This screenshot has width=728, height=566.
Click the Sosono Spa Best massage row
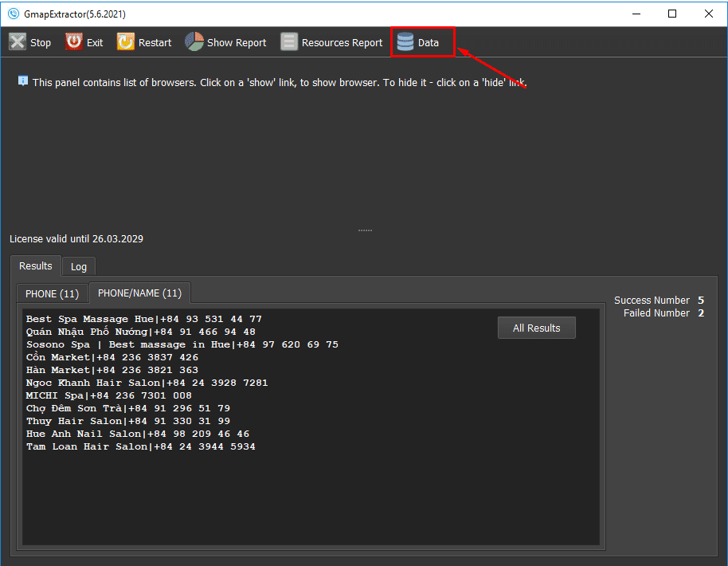click(182, 345)
